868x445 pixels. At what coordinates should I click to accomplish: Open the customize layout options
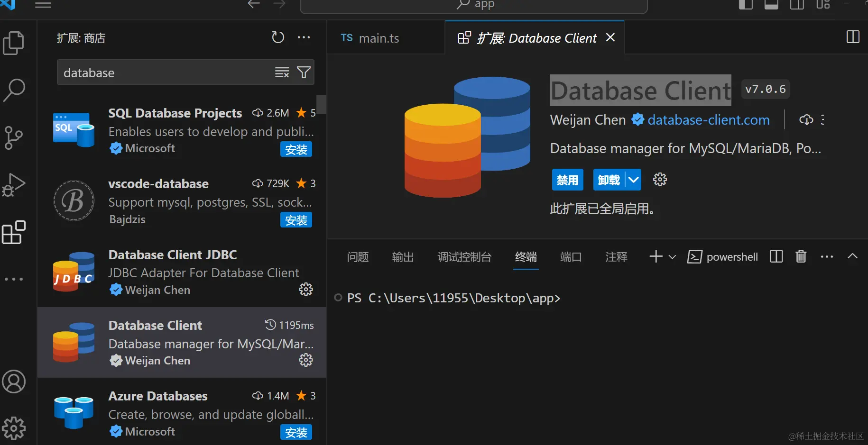[823, 4]
